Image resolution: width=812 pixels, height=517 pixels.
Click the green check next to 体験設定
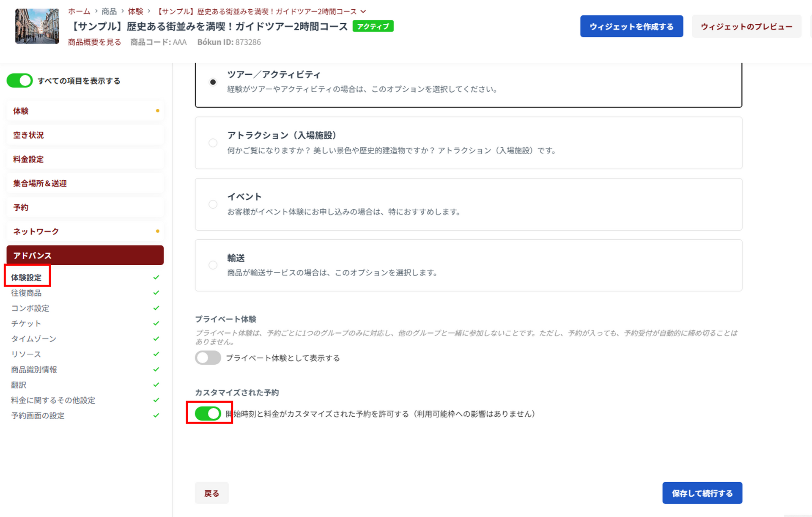coord(156,278)
